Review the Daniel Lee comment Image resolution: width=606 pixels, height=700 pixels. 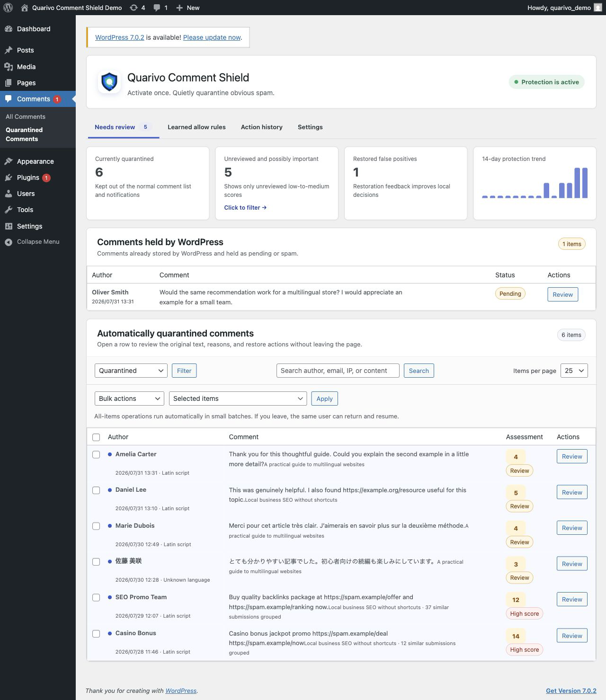[572, 492]
